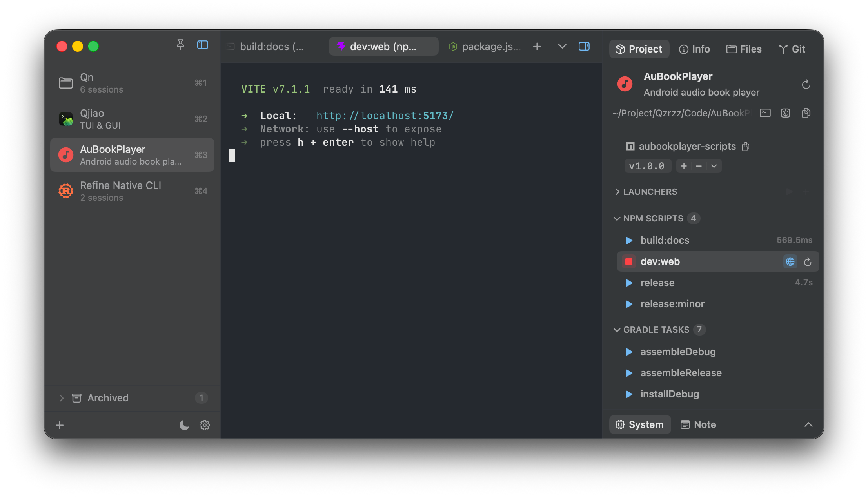Run all launchers play icon
868x497 pixels.
point(789,192)
